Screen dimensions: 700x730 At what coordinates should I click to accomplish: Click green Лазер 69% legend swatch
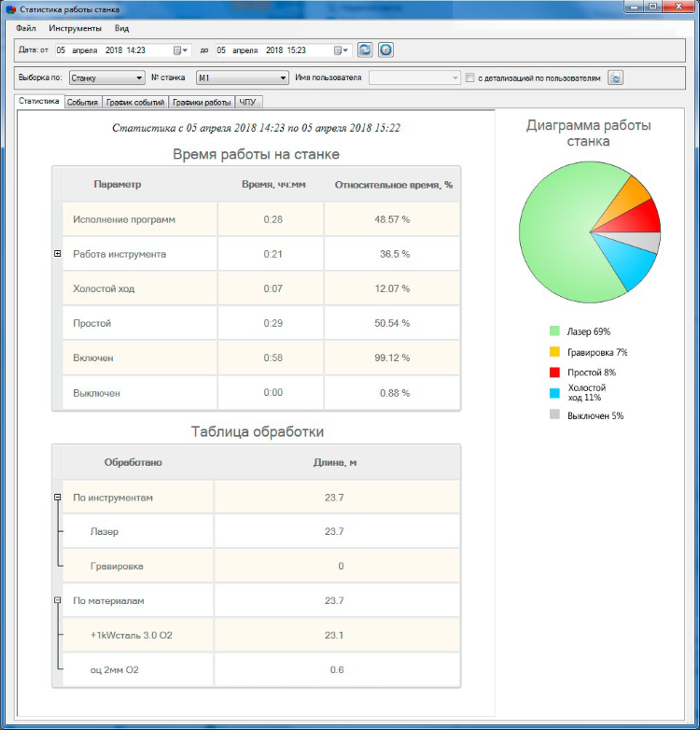554,331
